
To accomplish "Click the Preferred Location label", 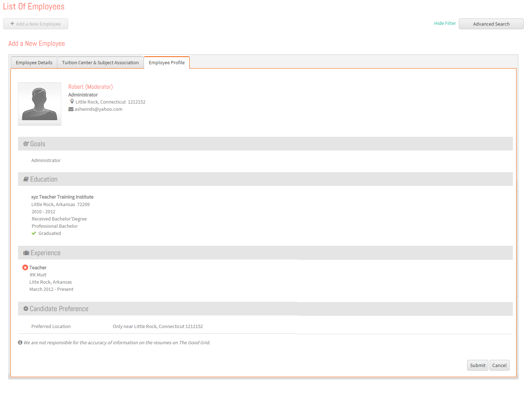I will (x=51, y=327).
